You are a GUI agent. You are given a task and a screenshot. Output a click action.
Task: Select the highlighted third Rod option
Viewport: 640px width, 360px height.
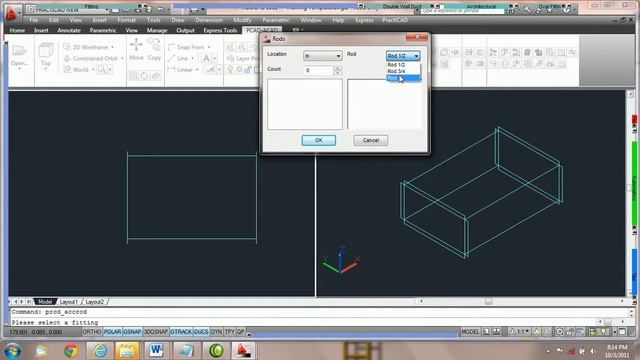pos(403,78)
